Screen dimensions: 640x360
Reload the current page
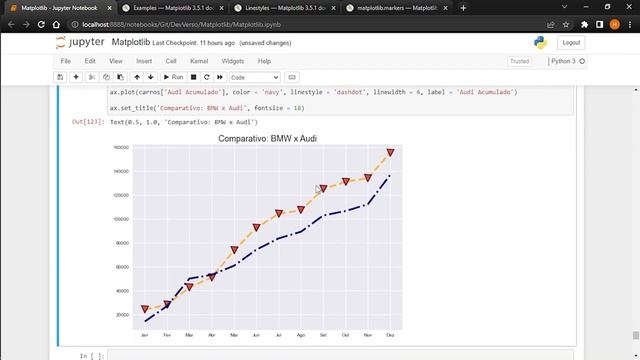tap(41, 24)
